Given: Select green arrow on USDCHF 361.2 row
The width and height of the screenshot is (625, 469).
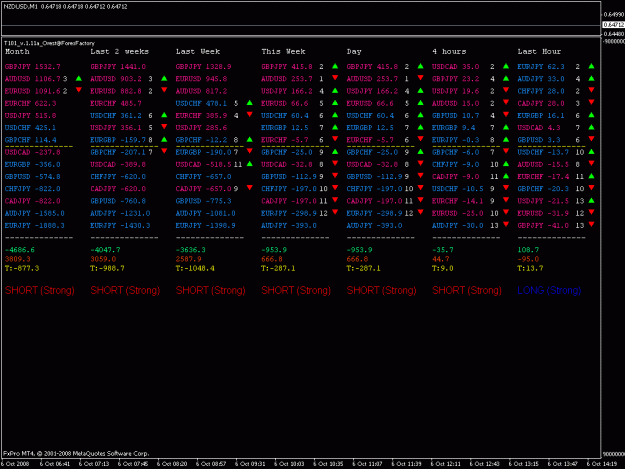Looking at the screenshot, I should (164, 115).
